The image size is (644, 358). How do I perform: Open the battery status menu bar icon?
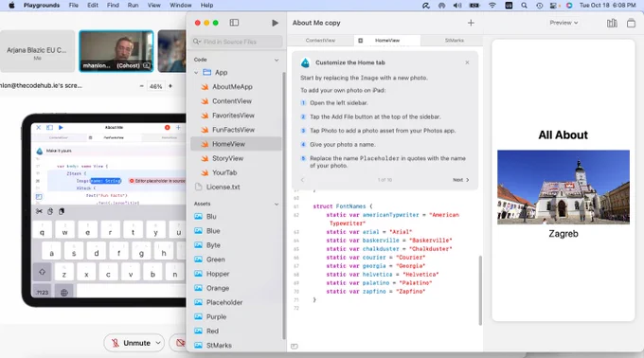pyautogui.click(x=474, y=6)
